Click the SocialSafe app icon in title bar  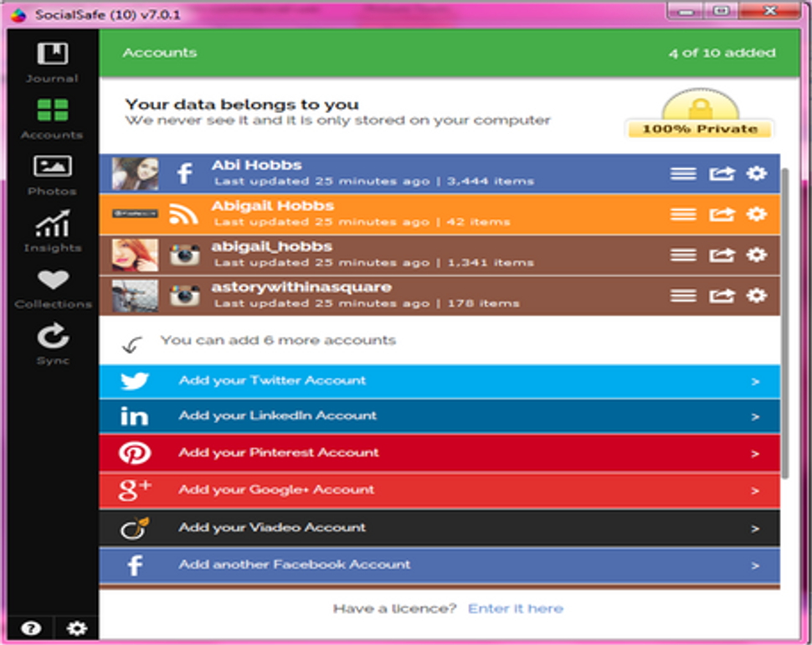click(x=18, y=14)
